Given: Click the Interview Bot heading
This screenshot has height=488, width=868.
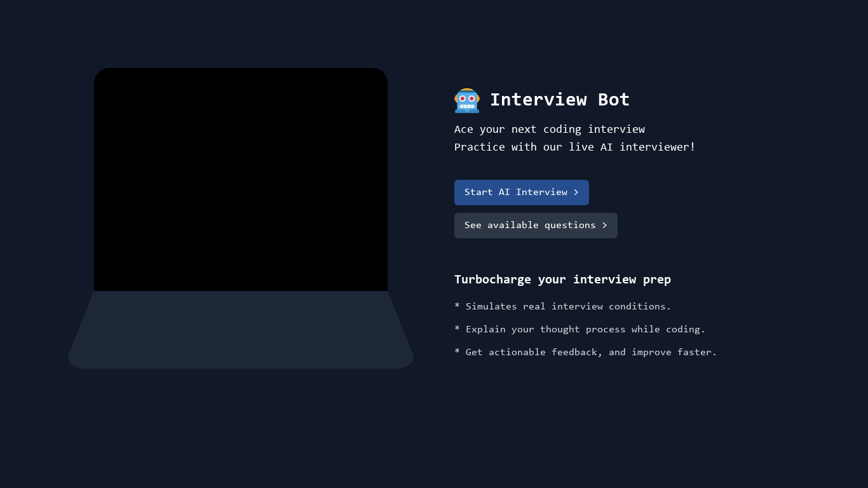Looking at the screenshot, I should coord(559,100).
